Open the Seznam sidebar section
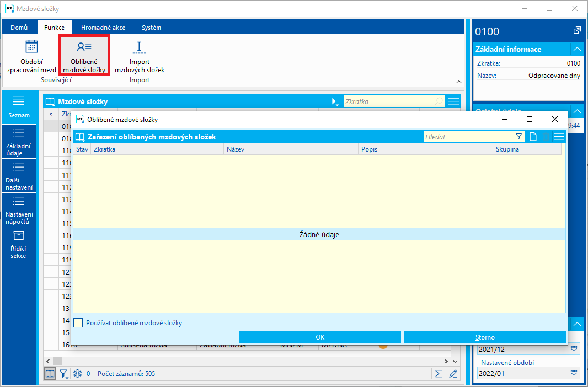Screen dimensions: 588x387 (x=19, y=107)
